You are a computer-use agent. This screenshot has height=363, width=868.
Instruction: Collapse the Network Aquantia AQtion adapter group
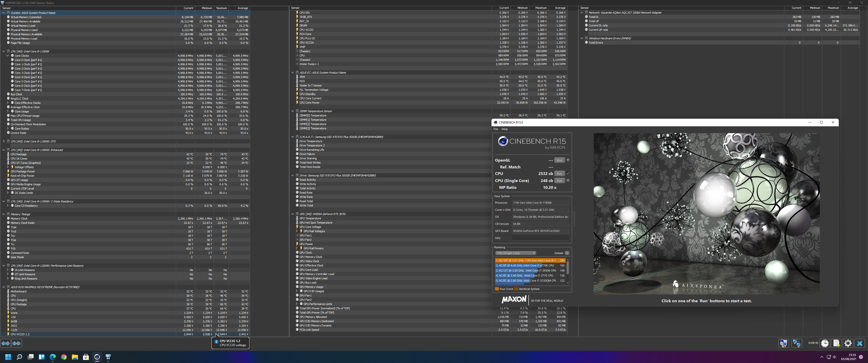[582, 12]
